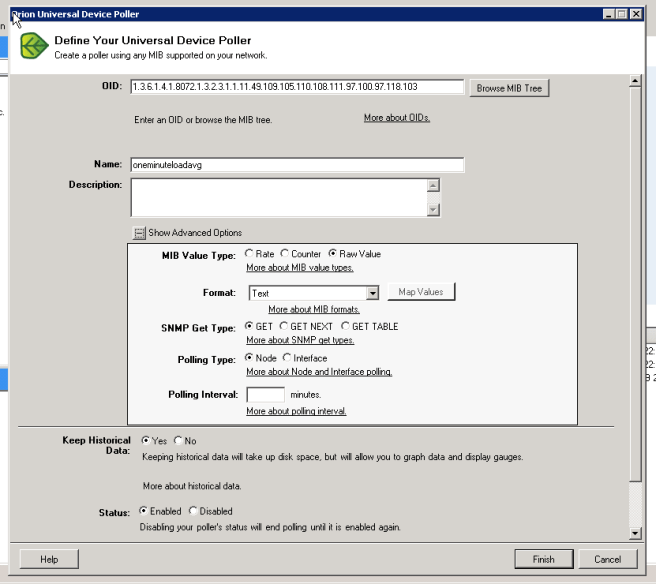The height and width of the screenshot is (584, 656).
Task: Select the Raw Value radio button
Action: click(x=333, y=254)
